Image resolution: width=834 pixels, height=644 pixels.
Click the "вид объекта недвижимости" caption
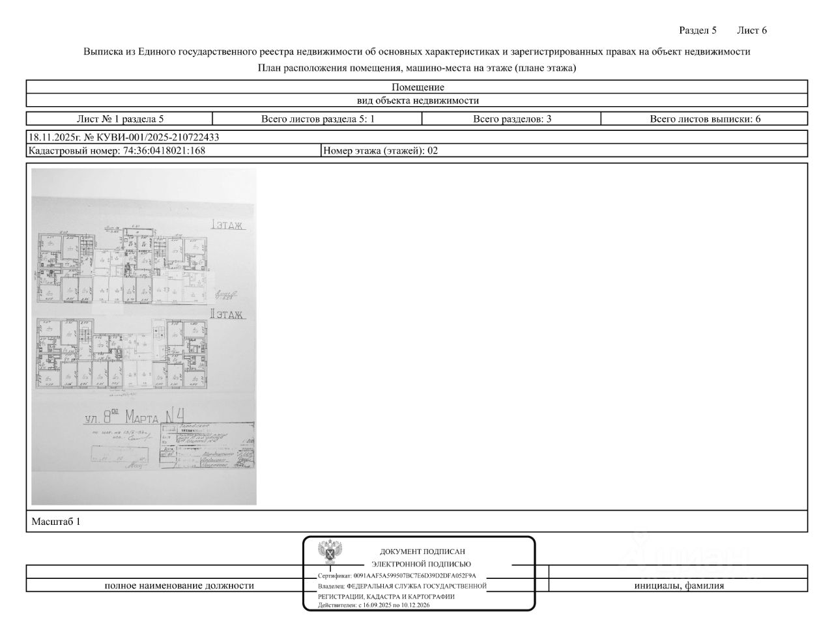[x=418, y=100]
